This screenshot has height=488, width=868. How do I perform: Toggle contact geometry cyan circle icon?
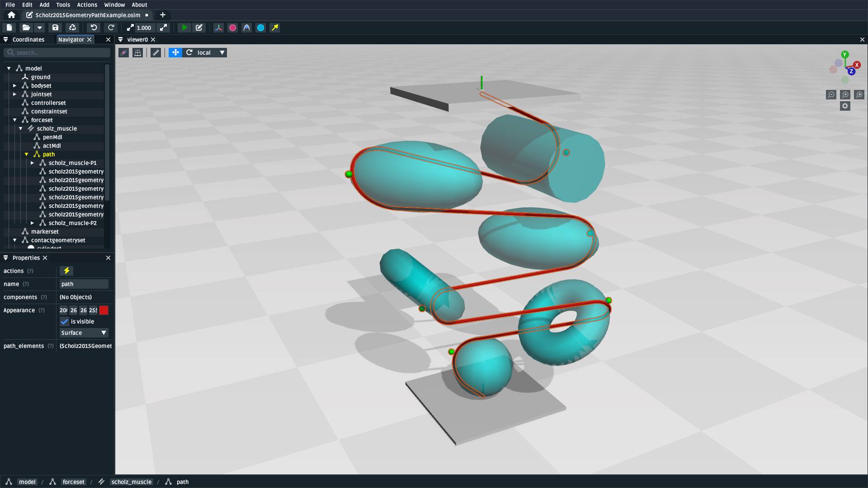[260, 28]
